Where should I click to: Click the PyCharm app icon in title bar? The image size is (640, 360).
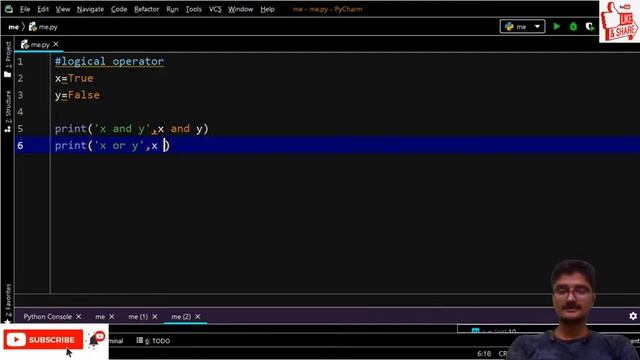[x=9, y=9]
